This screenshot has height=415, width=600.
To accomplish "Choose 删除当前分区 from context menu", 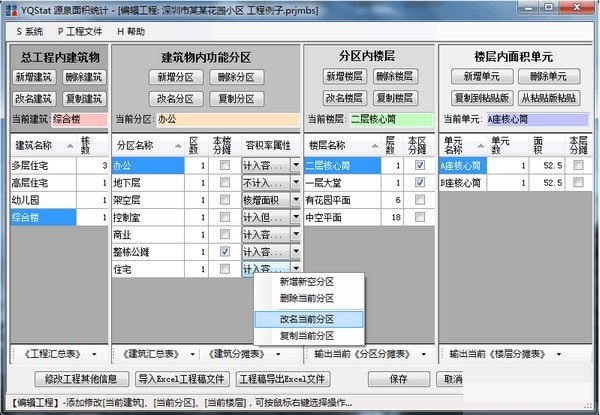I will (x=307, y=298).
